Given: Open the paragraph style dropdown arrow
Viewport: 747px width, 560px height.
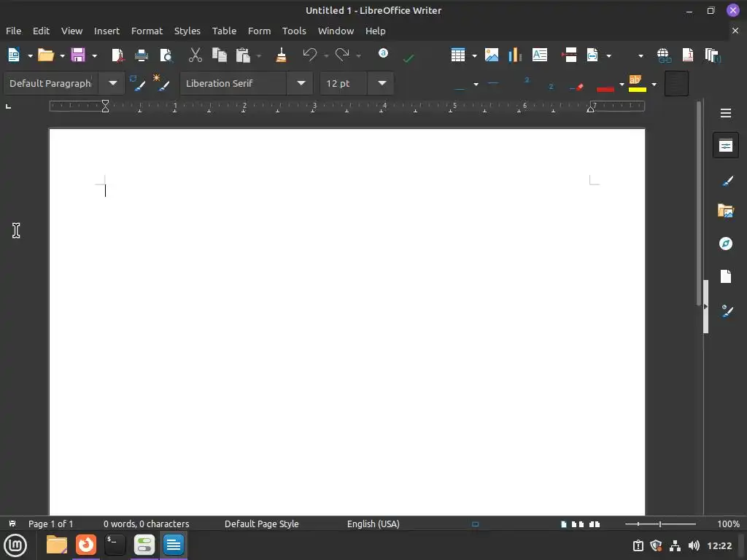Looking at the screenshot, I should [113, 83].
